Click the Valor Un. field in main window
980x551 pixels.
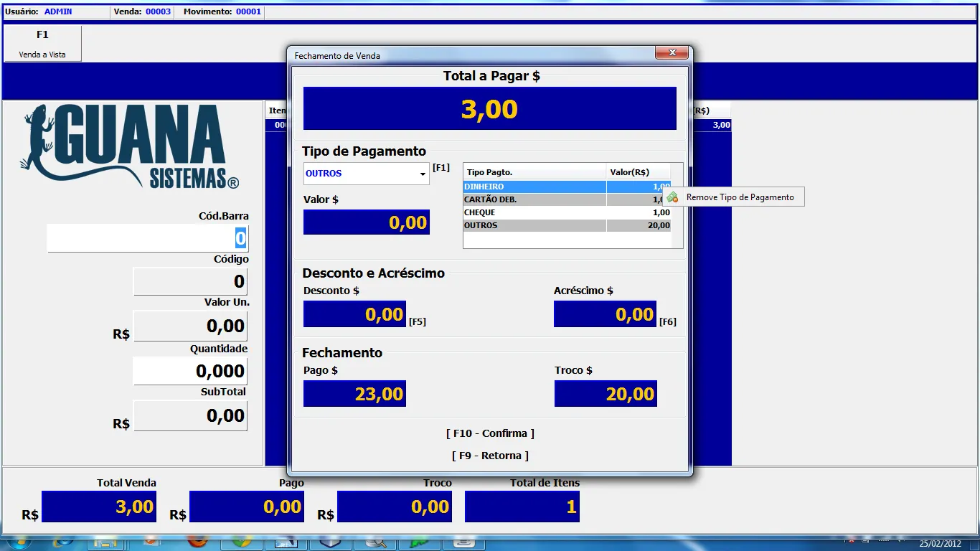coord(190,326)
